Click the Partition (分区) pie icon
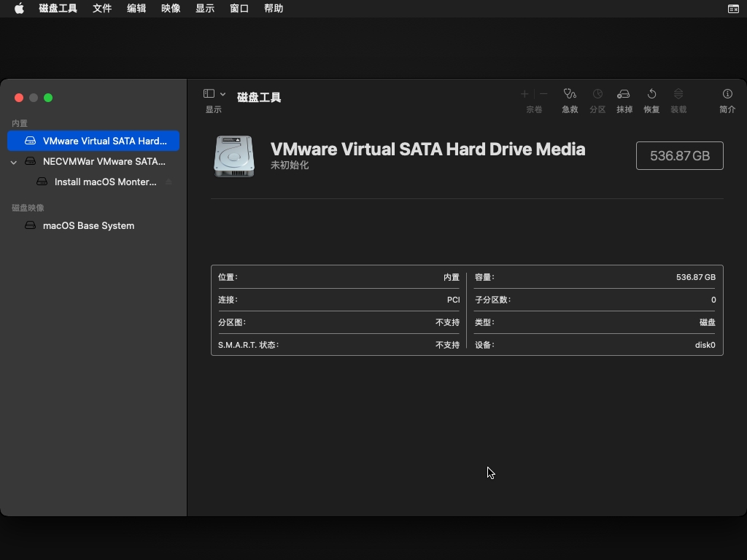The image size is (747, 560). pyautogui.click(x=597, y=94)
